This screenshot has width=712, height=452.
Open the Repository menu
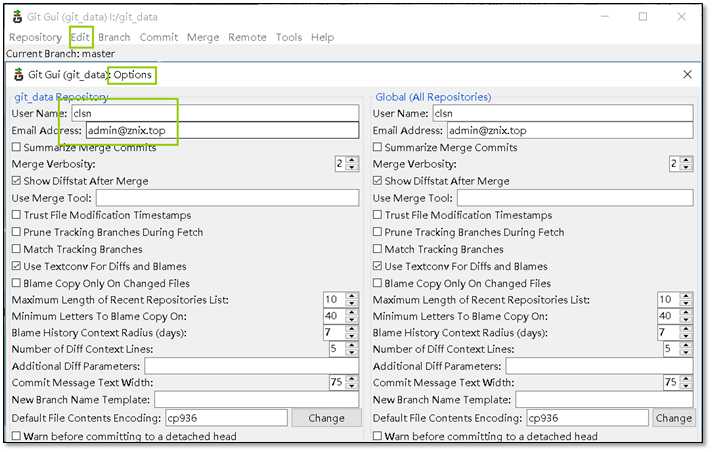click(35, 37)
